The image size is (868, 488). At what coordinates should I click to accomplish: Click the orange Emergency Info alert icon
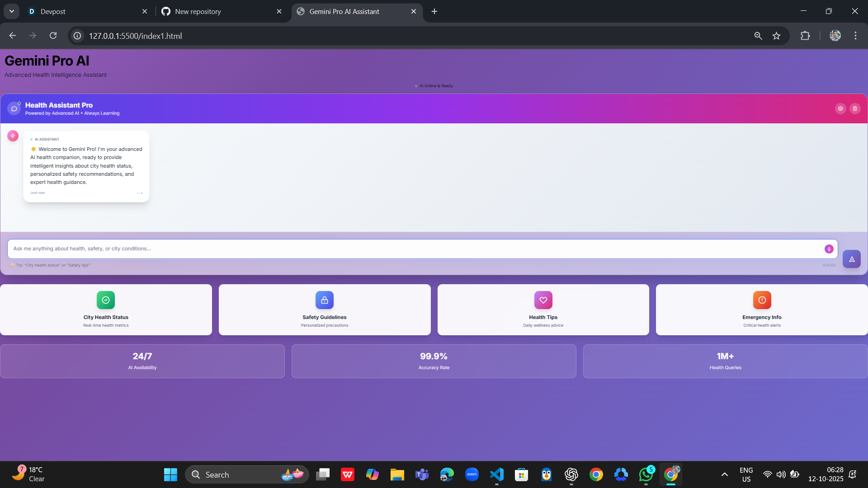(762, 300)
